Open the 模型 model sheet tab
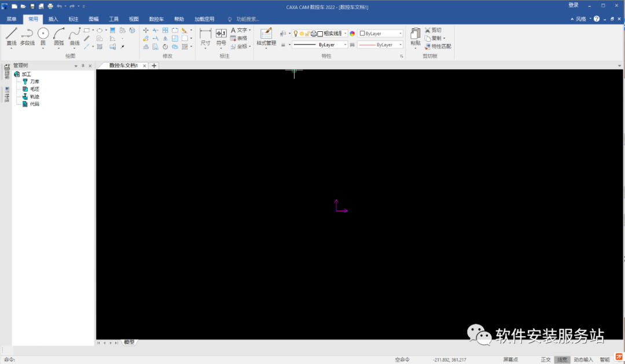 pyautogui.click(x=129, y=342)
